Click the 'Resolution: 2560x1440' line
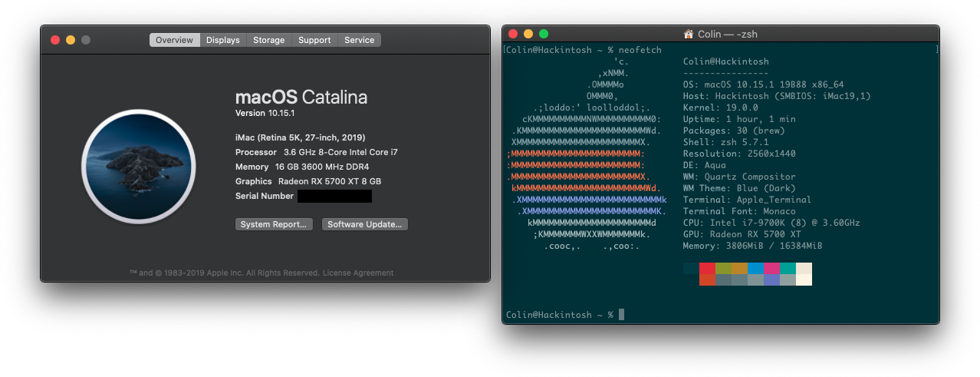The image size is (980, 377). click(x=739, y=154)
